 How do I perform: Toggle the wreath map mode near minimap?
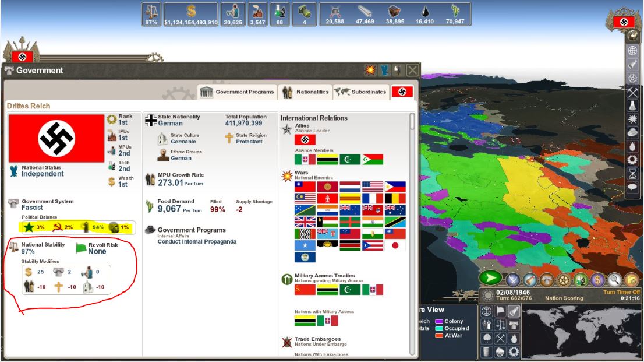tap(514, 352)
